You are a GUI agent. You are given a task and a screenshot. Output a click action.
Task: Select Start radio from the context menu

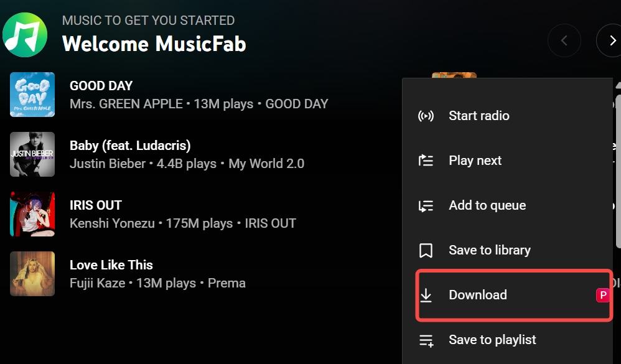[479, 115]
